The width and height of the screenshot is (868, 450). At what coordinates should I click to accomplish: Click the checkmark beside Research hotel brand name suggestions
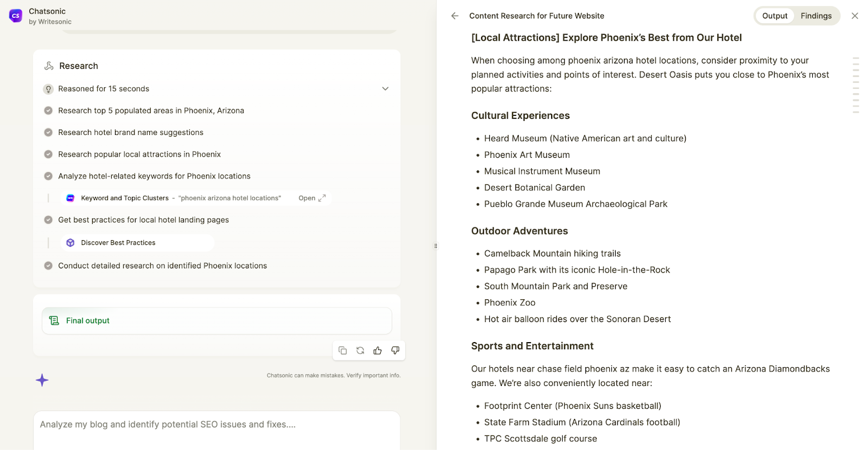tap(48, 132)
